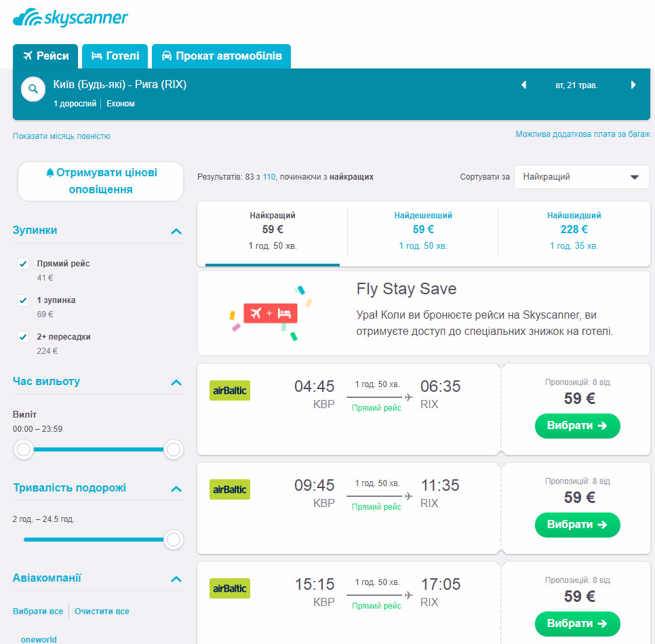
Task: Click the airBaltic logo on 15:15 flight
Action: pos(230,588)
